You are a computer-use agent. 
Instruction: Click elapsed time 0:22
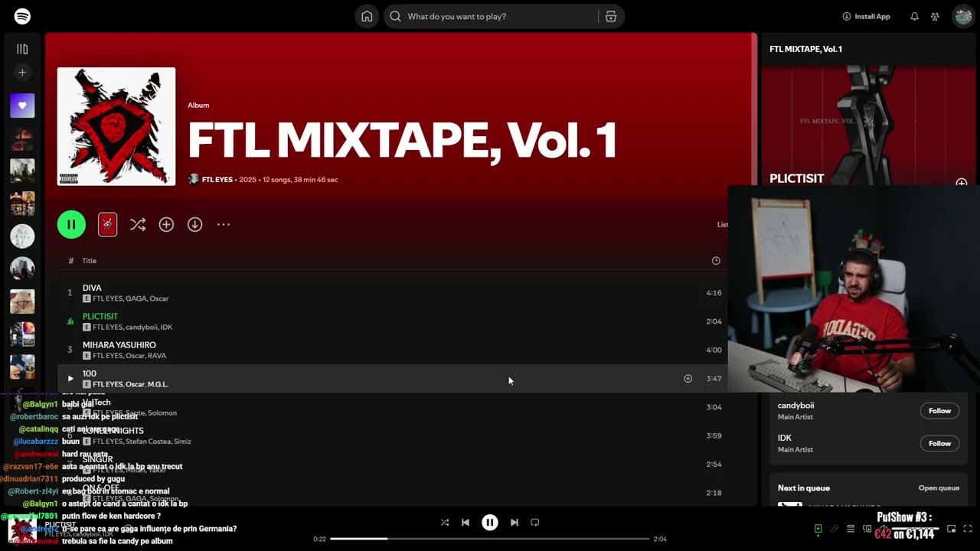click(319, 539)
